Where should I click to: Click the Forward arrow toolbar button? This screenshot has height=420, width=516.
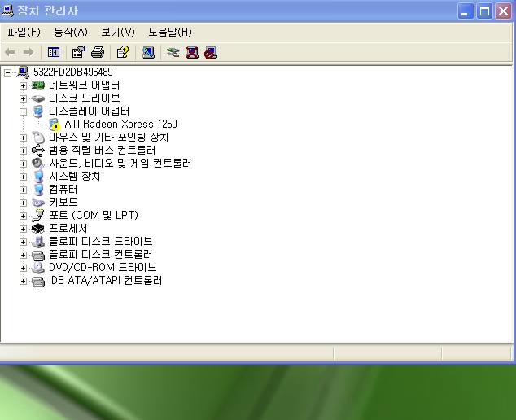click(x=28, y=52)
